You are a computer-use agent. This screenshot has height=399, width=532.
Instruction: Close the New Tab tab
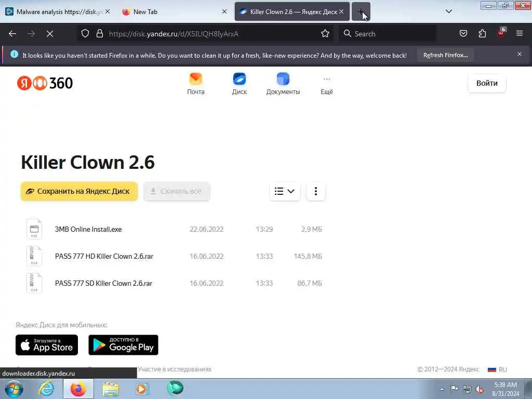224,11
